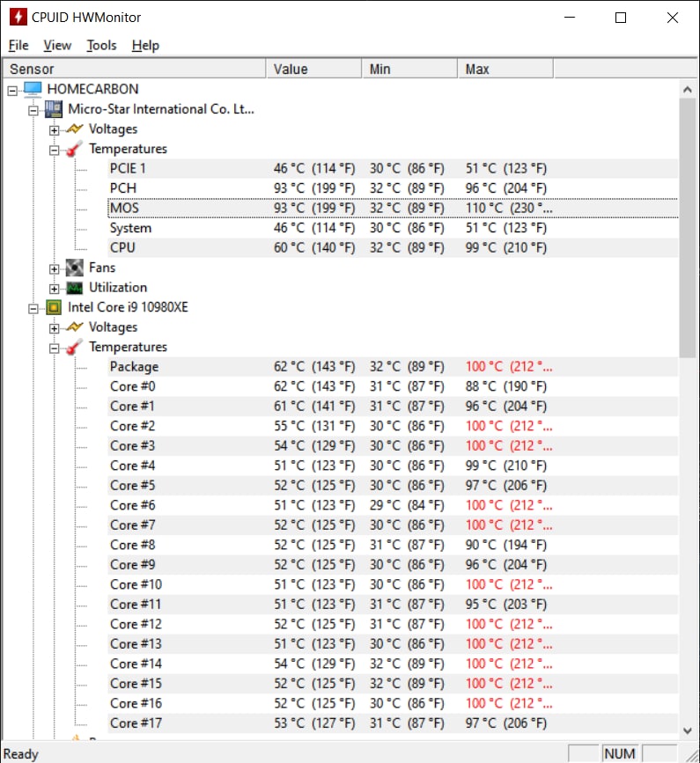Click PCH value 93 °C (199 °F)

pyautogui.click(x=314, y=188)
